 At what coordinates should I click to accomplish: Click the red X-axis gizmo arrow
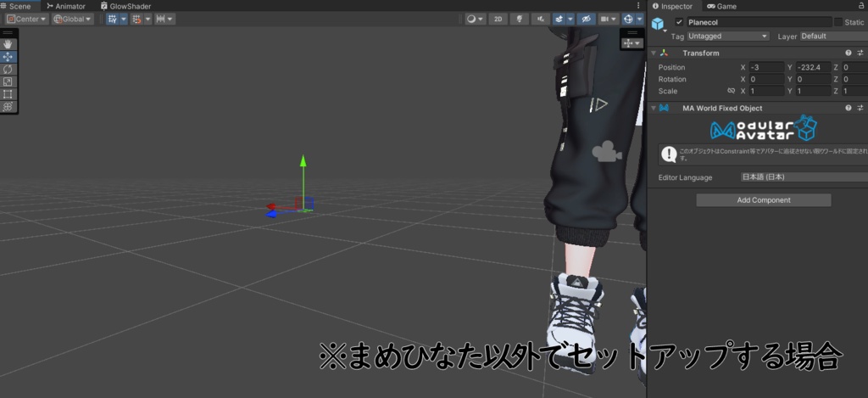[271, 207]
